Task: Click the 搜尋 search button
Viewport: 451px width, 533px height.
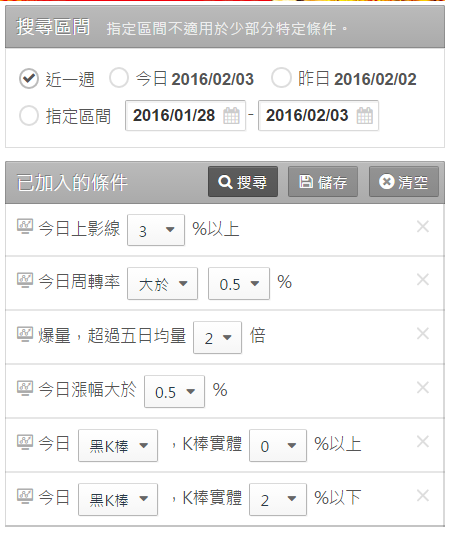Action: click(x=243, y=182)
